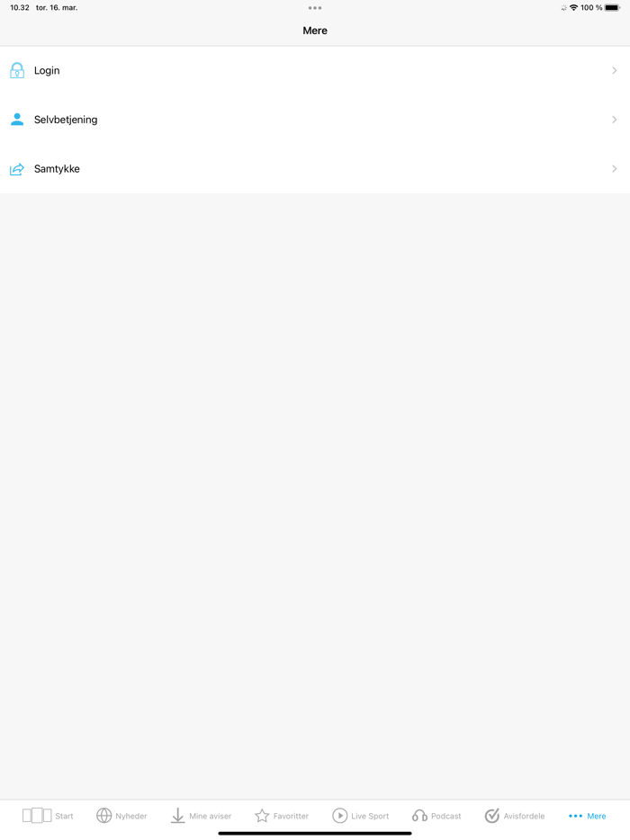Tap the download arrow icon for Mine aviser
Image resolution: width=630 pixels, height=840 pixels.
point(177,816)
